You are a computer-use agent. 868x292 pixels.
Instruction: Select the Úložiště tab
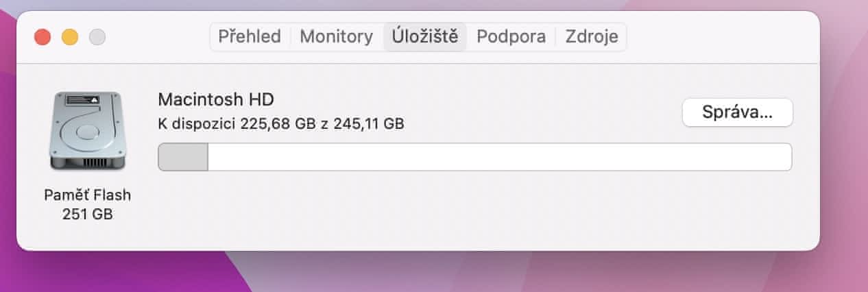tap(425, 36)
